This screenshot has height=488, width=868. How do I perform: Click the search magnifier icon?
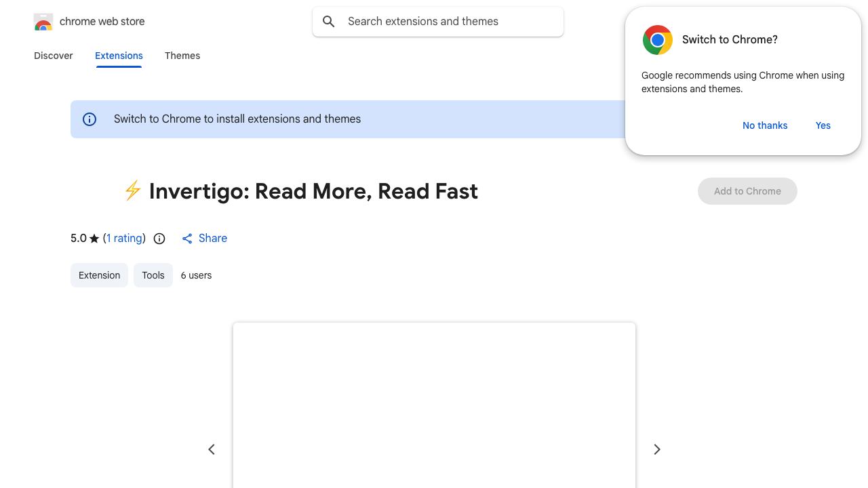tap(329, 22)
